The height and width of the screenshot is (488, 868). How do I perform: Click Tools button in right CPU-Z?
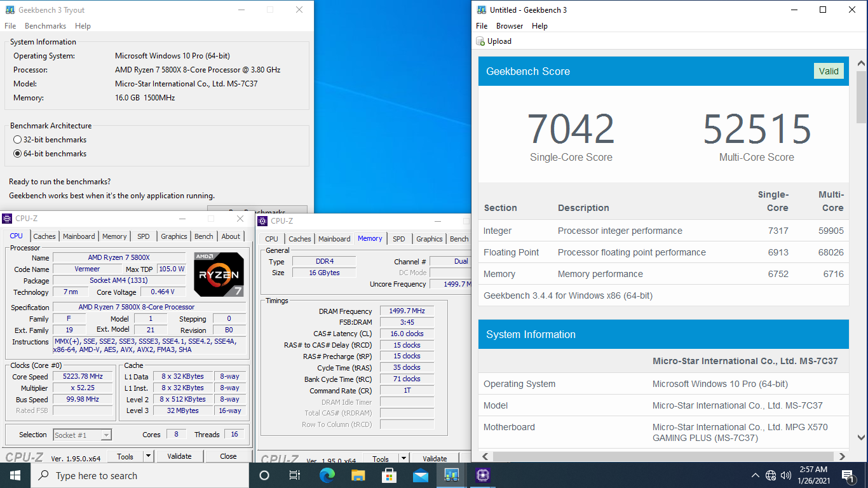coord(381,459)
